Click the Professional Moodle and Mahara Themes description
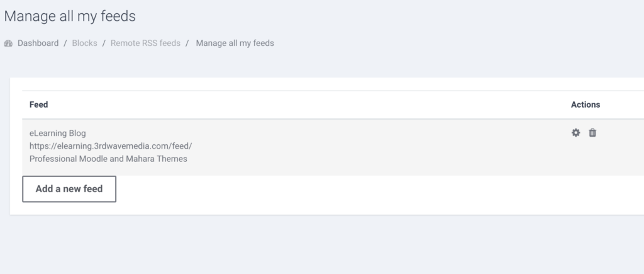 [108, 159]
